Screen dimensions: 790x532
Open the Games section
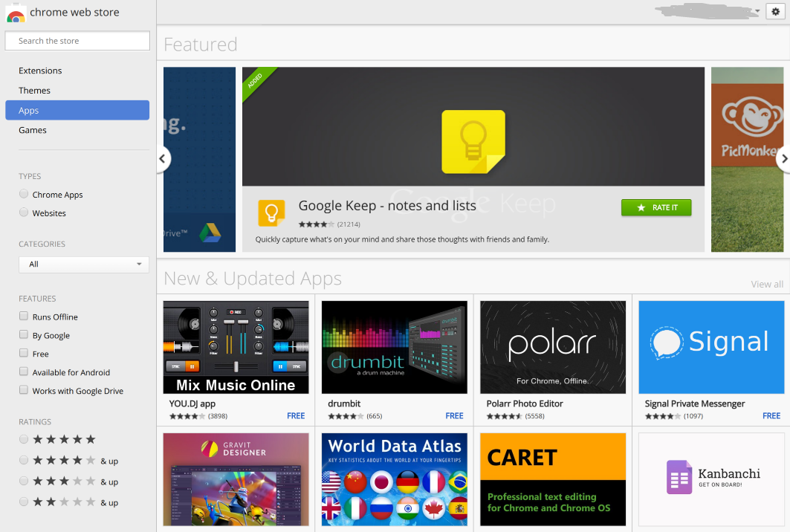click(32, 130)
